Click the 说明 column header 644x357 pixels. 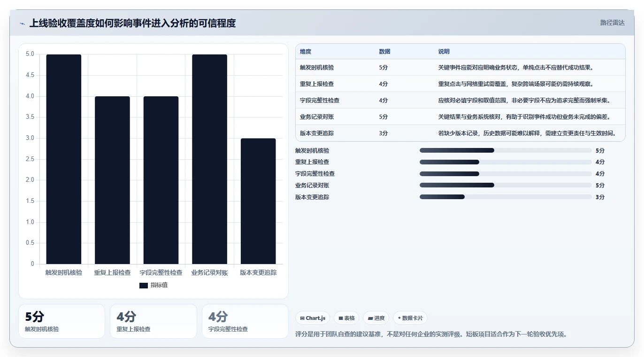coord(444,52)
